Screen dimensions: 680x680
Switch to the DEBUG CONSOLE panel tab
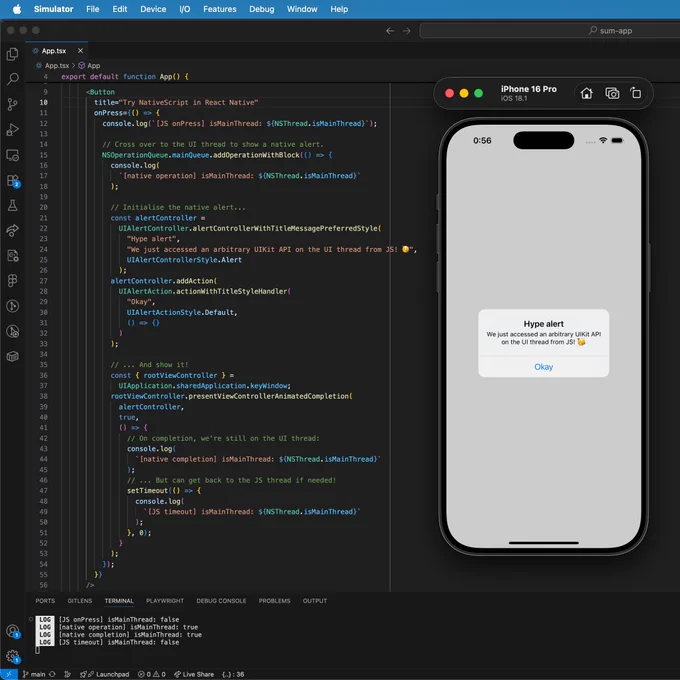pyautogui.click(x=221, y=601)
